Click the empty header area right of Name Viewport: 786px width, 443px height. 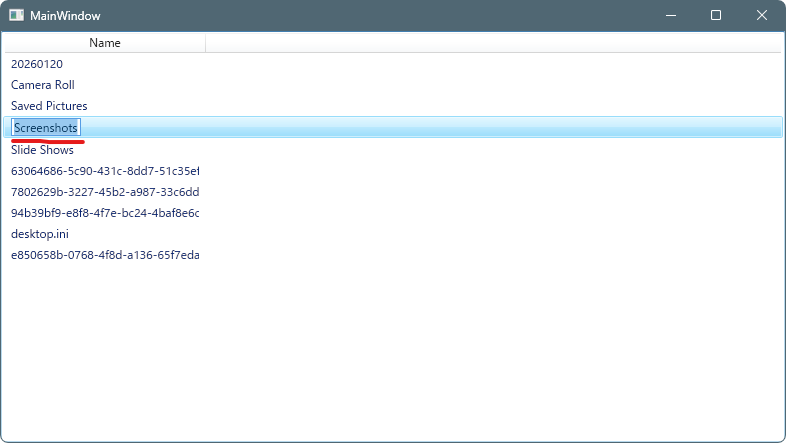(x=490, y=43)
